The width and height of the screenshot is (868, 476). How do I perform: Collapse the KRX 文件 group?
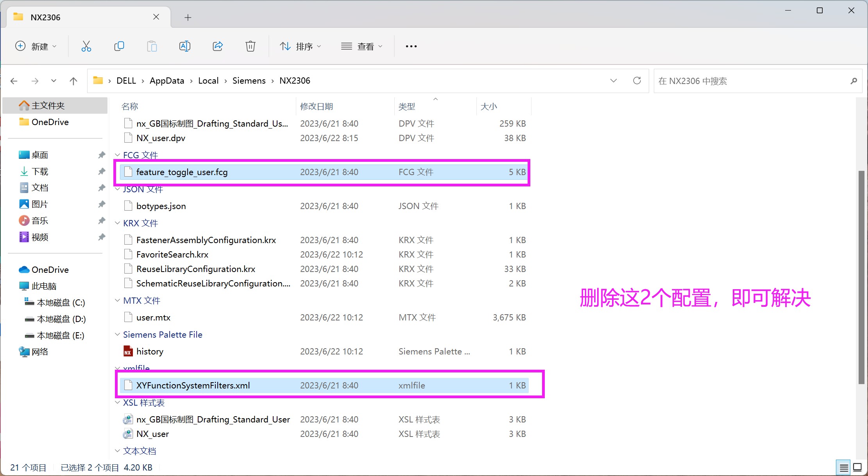(117, 223)
